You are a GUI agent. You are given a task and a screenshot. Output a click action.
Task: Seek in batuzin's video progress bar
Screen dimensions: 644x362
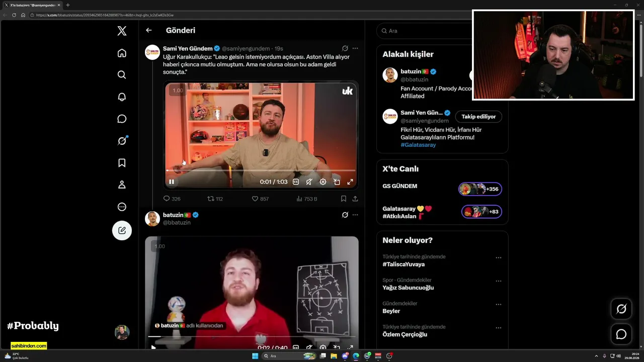pos(252,336)
